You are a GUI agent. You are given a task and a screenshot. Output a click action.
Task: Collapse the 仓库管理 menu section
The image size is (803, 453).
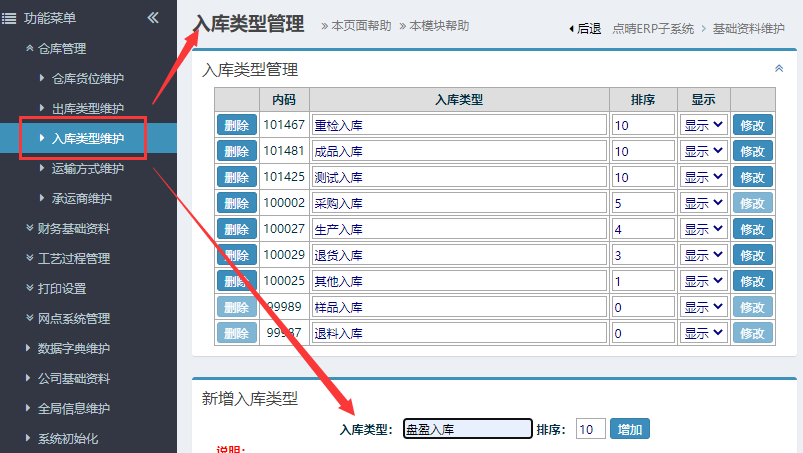(60, 48)
